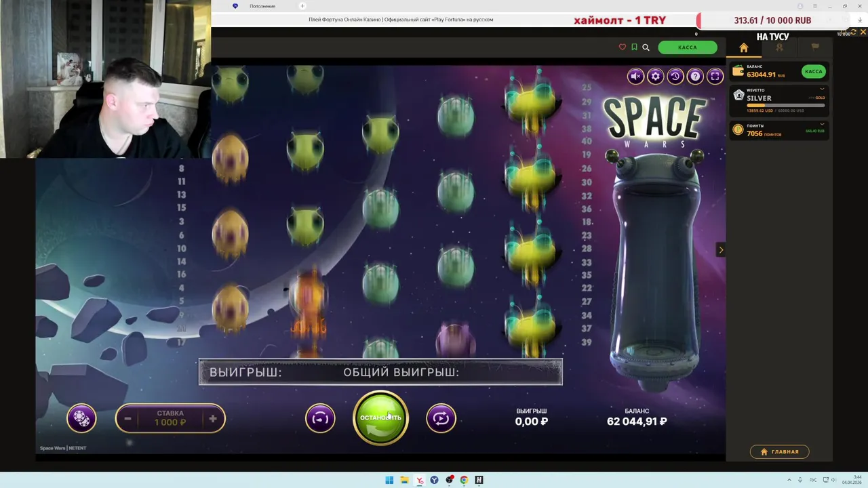Click the win amount 0,00 ₽ text

tap(531, 421)
